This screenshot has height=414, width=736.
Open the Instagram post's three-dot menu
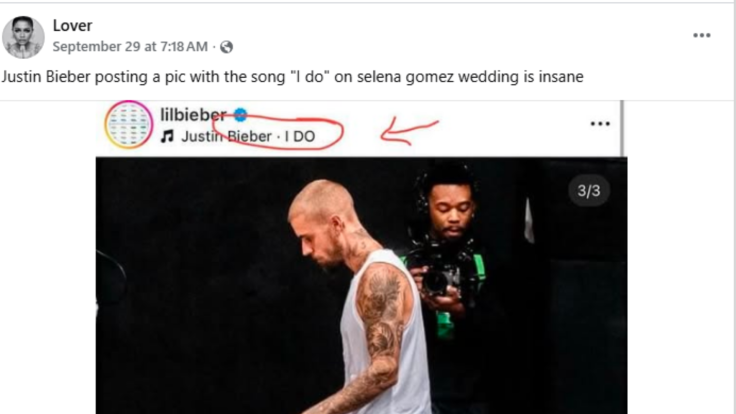coord(599,123)
